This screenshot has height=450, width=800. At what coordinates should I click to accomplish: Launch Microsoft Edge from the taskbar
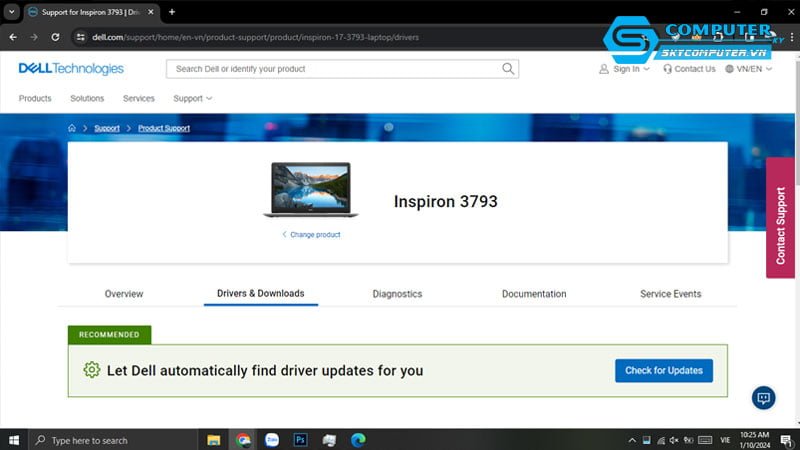[358, 439]
